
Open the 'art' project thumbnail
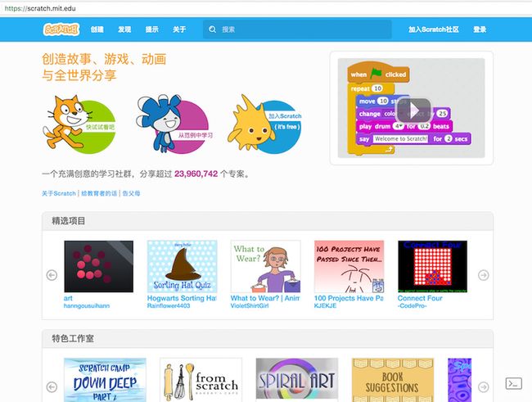(99, 267)
